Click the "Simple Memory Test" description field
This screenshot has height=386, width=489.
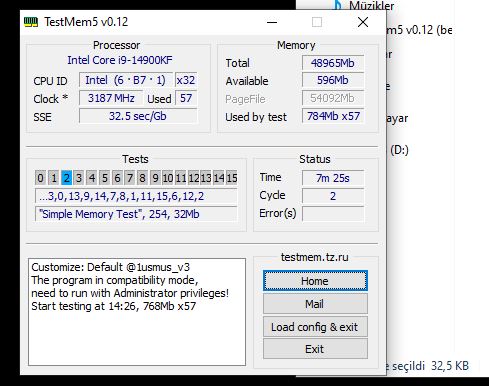(x=136, y=214)
